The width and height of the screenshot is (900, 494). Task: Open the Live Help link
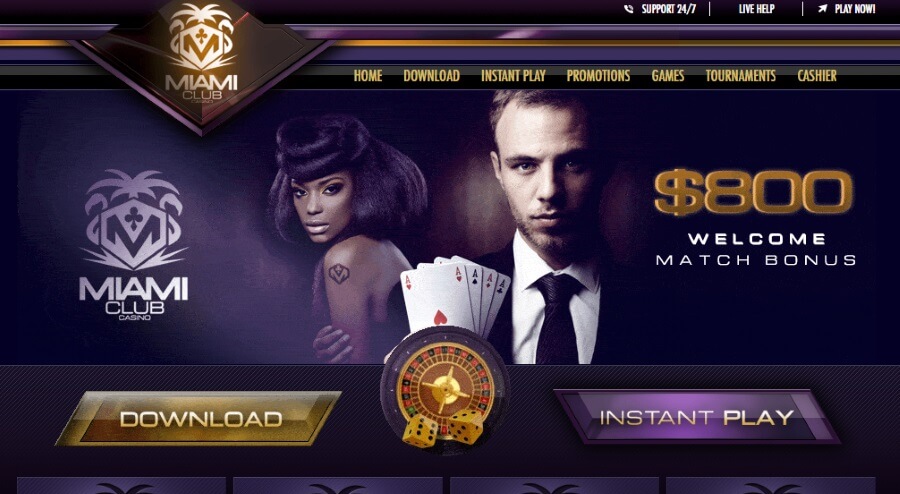tap(757, 9)
